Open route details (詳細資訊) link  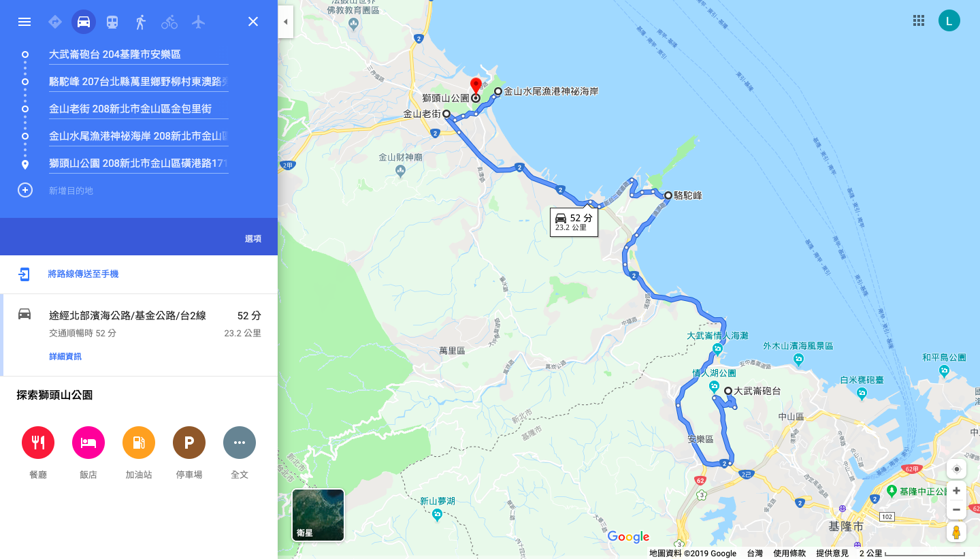click(x=65, y=357)
